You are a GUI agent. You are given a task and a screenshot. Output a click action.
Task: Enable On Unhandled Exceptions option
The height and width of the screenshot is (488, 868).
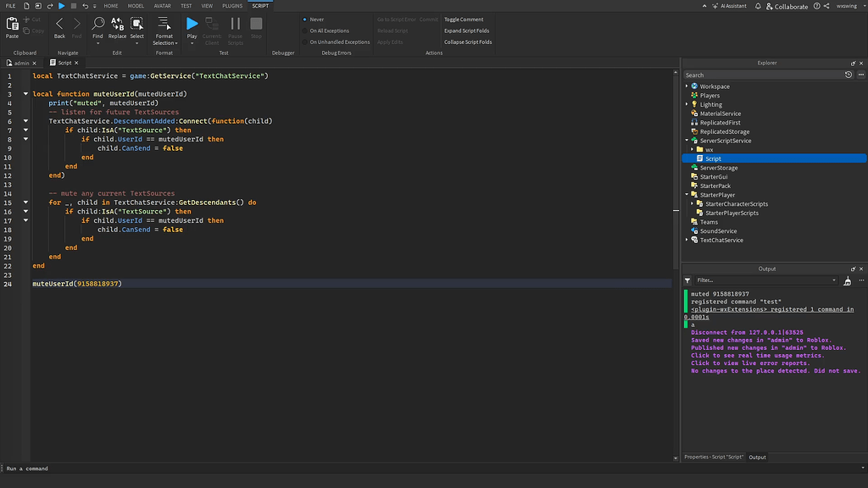(x=303, y=42)
